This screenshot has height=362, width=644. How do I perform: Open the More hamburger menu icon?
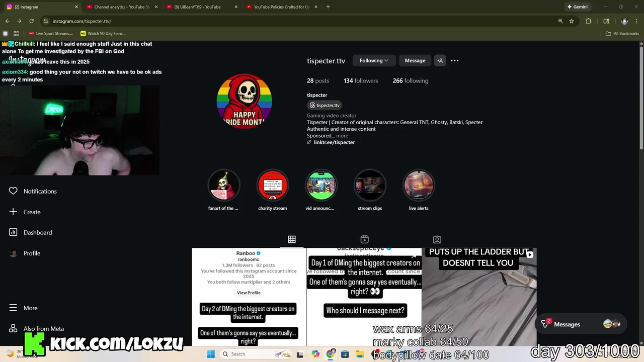coord(13,308)
